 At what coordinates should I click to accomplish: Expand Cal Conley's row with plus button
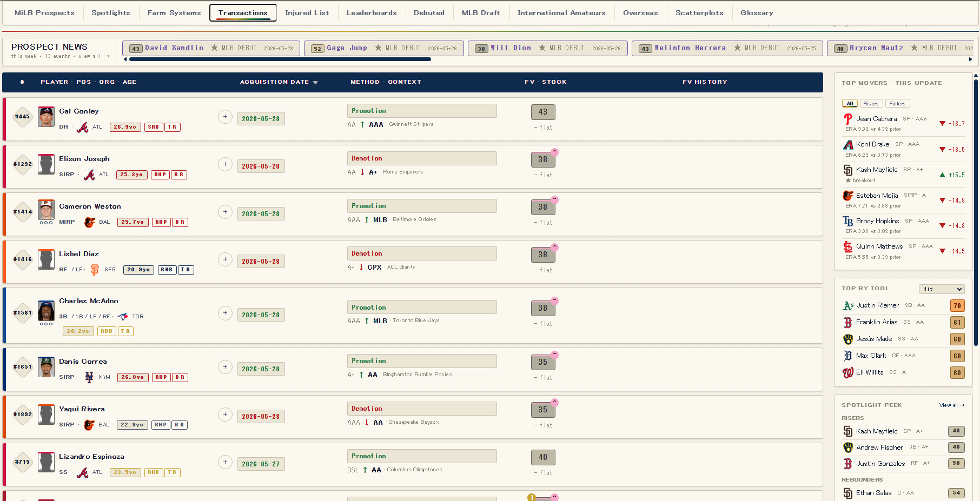[x=226, y=117]
